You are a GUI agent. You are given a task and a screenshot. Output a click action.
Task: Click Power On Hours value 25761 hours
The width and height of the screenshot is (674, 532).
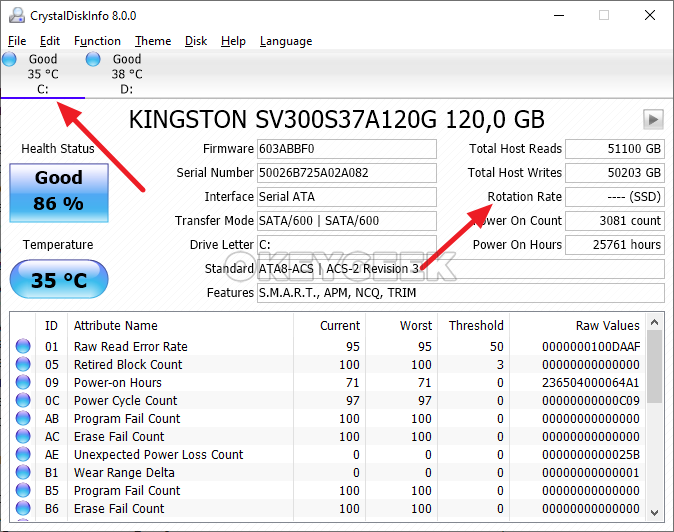tap(615, 245)
